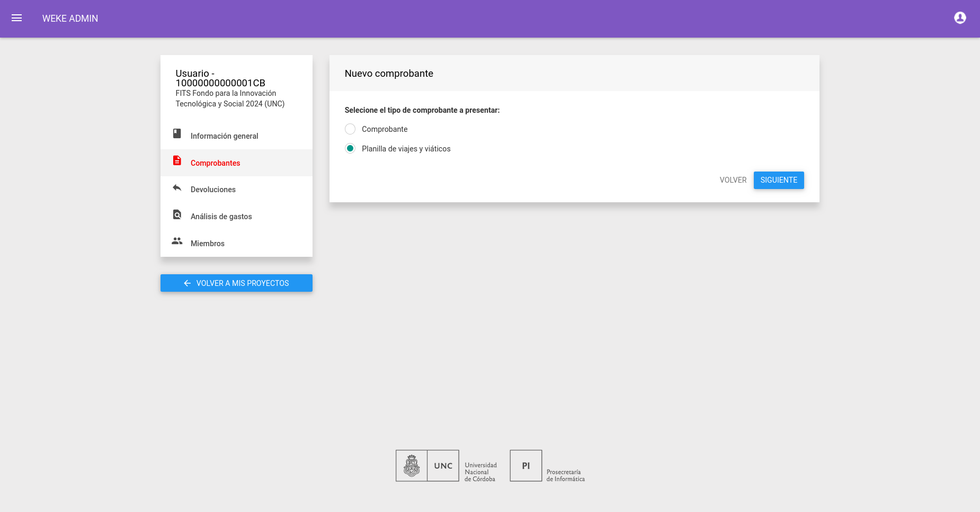Click the SIGUIENTE button
This screenshot has width=980, height=512.
[x=779, y=180]
